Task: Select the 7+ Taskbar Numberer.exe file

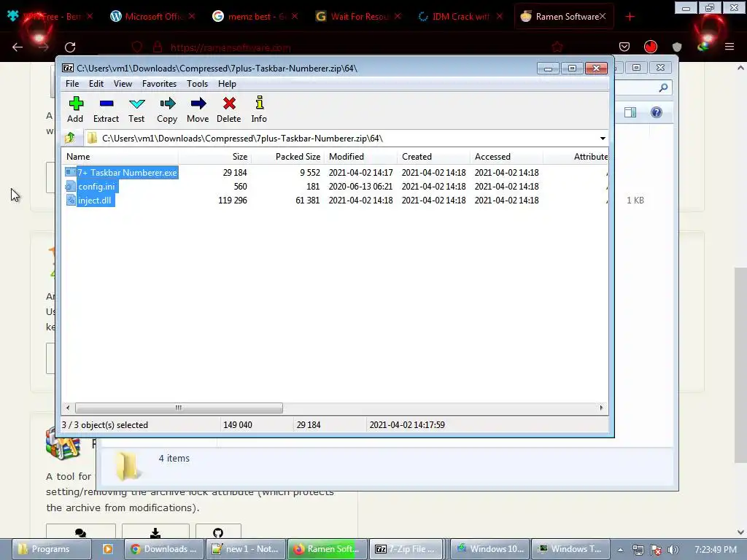Action: tap(122, 172)
